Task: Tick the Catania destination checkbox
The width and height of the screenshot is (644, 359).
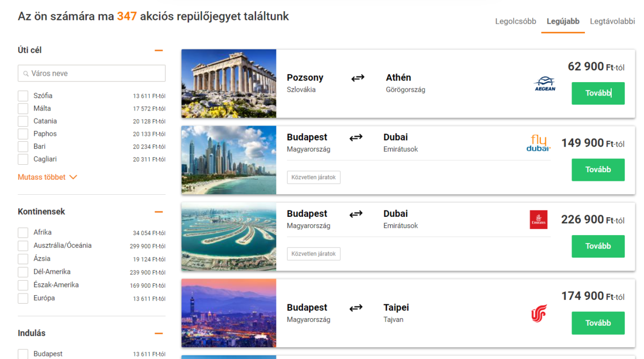Action: click(23, 121)
